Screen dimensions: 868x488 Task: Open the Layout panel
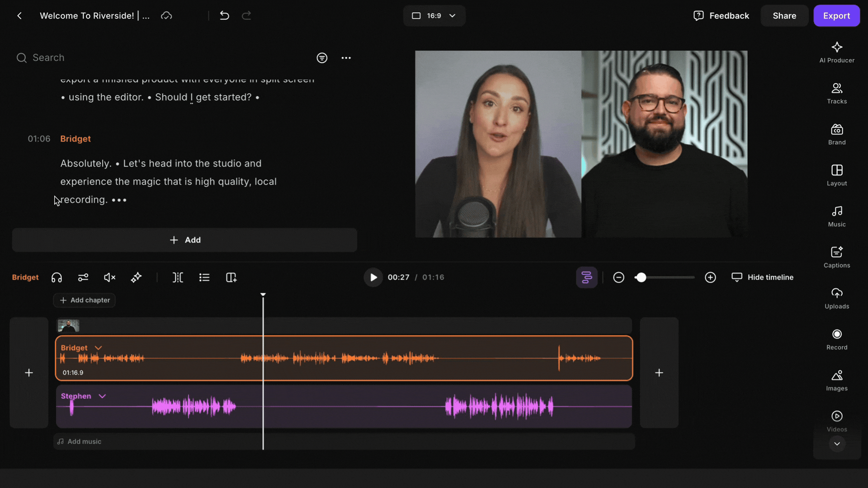pyautogui.click(x=837, y=175)
